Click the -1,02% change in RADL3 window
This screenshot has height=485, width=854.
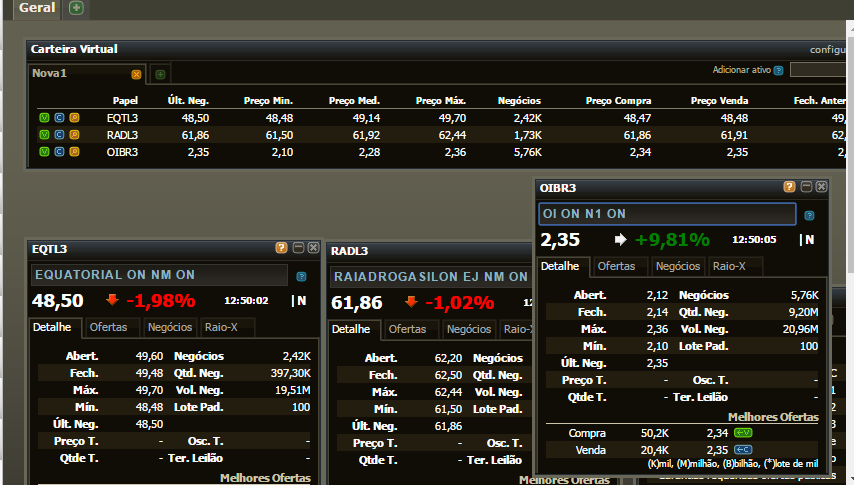pos(460,302)
